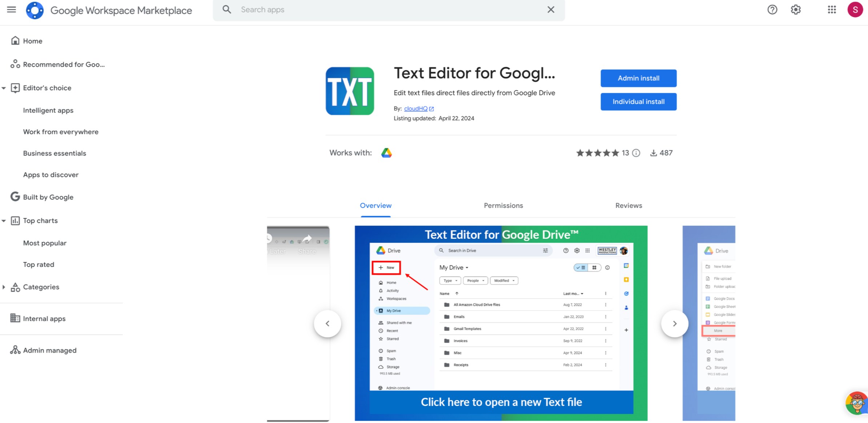
Task: Click the Google Workspace Marketplace logo
Action: (35, 10)
